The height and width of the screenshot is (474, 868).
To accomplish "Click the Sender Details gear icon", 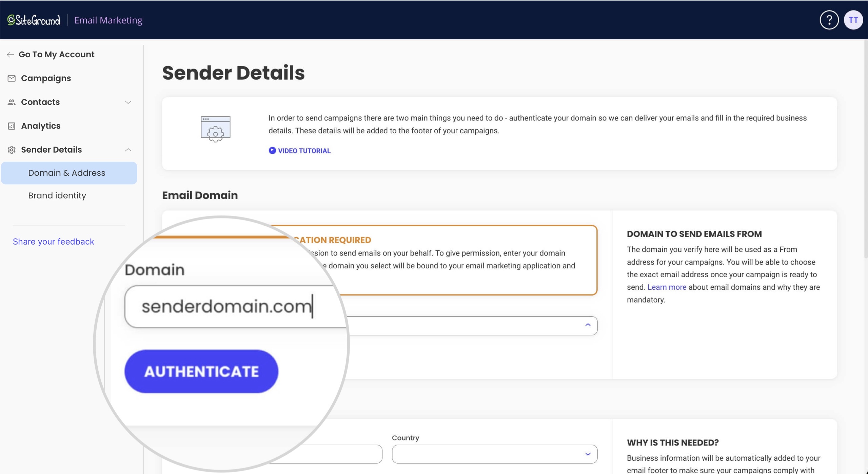I will pos(11,149).
